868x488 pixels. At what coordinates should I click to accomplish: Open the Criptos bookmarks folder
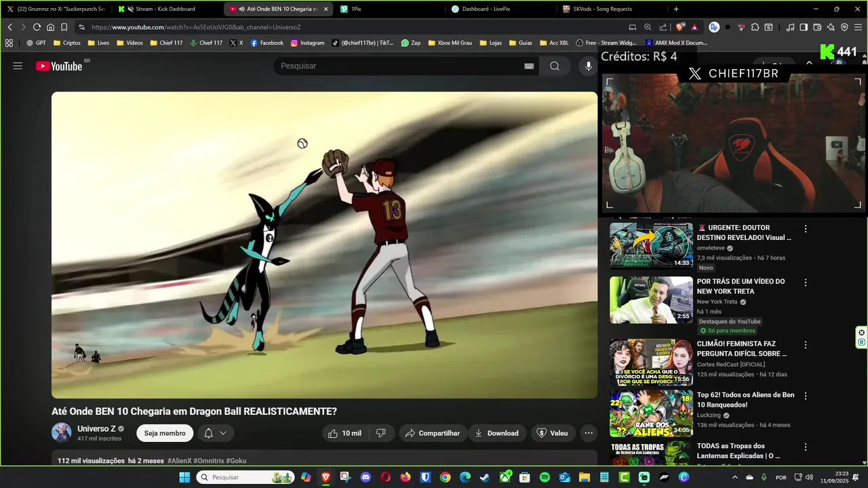pos(66,43)
